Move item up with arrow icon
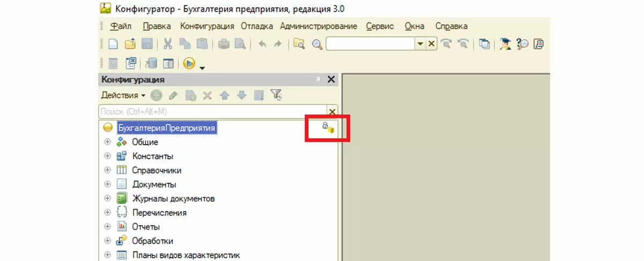The image size is (644, 261). tap(224, 95)
